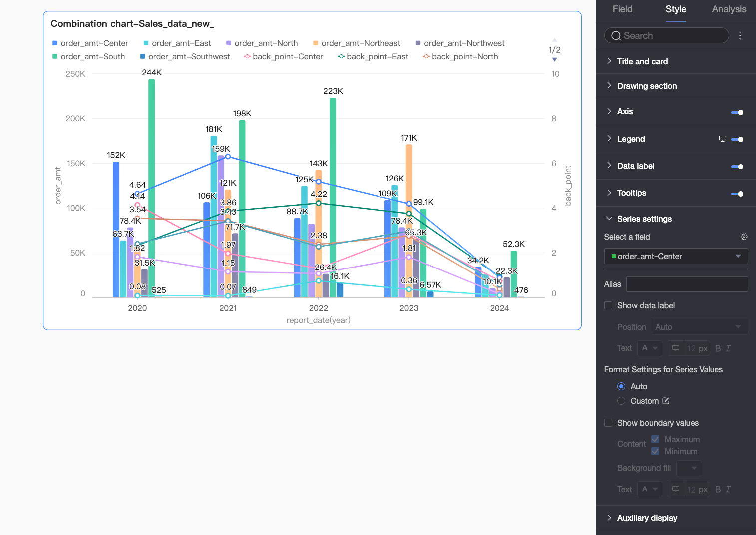Screen dimensions: 756x535
Task: Click the Alias input field
Action: coord(687,284)
